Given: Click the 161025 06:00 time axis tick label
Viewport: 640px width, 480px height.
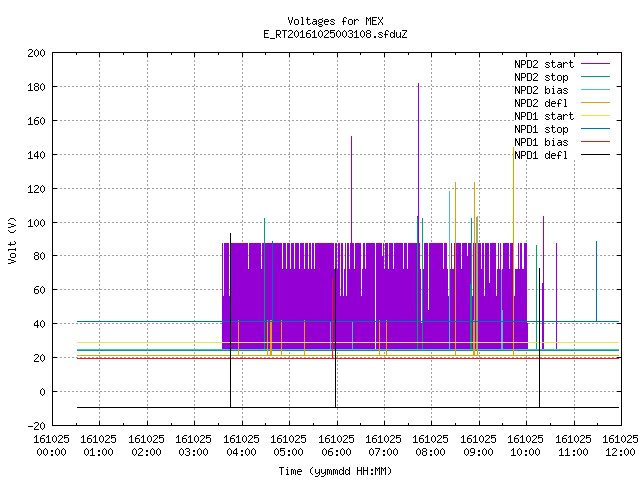Looking at the screenshot, I should coord(336,446).
